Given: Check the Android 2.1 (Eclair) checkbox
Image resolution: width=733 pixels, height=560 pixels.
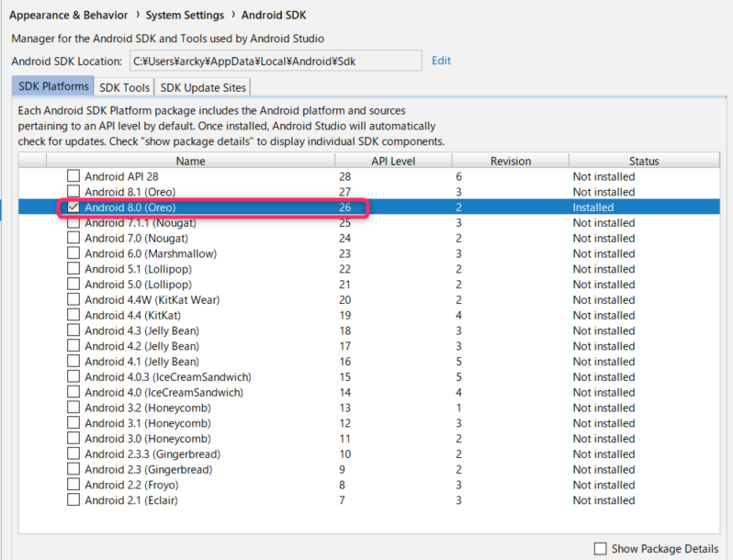Looking at the screenshot, I should (x=73, y=499).
